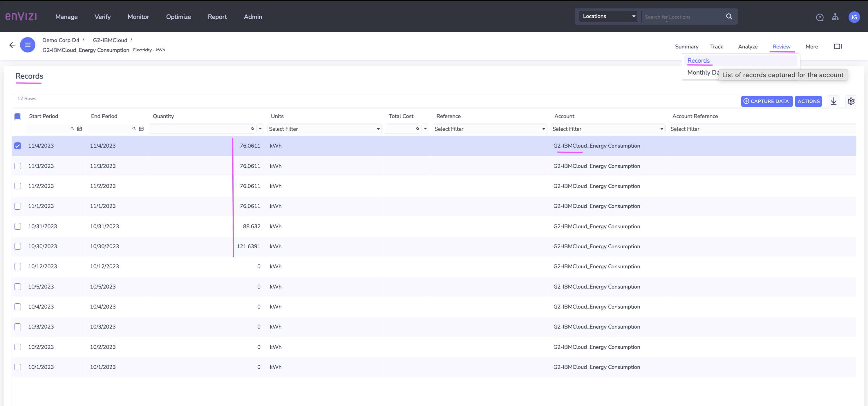Toggle the side panel icon
Viewport: 868px width, 406px height.
tap(838, 46)
